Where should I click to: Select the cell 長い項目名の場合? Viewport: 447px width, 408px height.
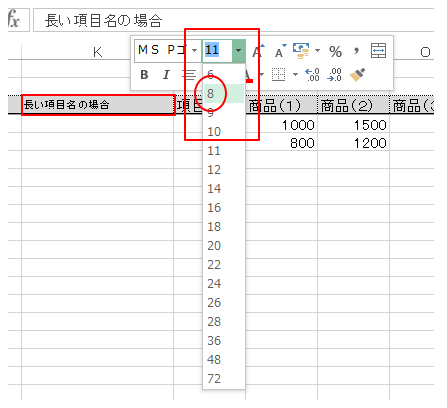pos(98,105)
